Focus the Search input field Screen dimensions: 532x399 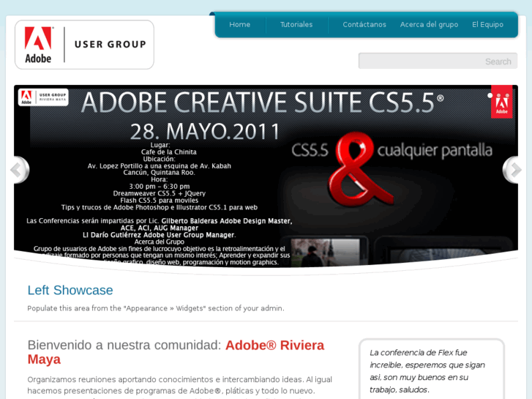click(438, 61)
